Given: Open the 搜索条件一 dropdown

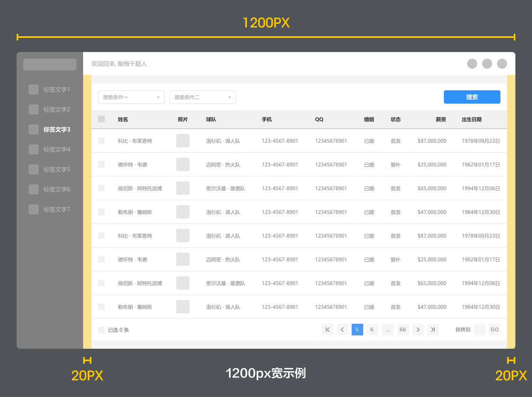Looking at the screenshot, I should point(131,97).
